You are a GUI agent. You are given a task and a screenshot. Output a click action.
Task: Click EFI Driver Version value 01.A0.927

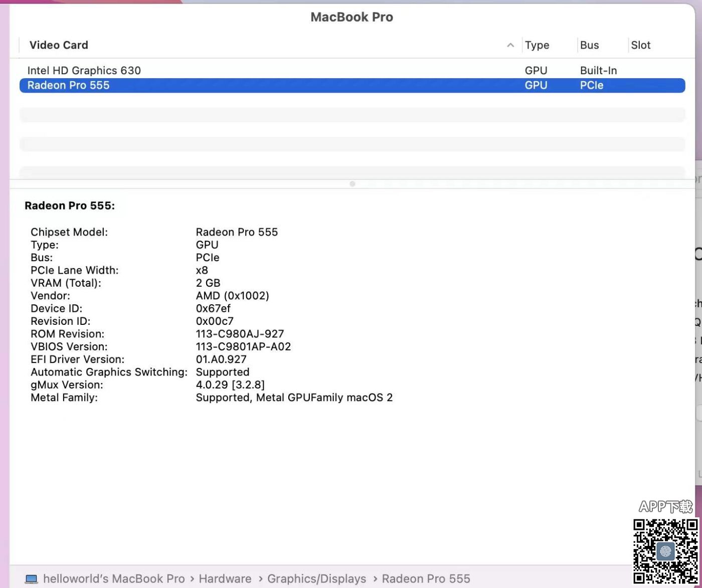pyautogui.click(x=221, y=359)
